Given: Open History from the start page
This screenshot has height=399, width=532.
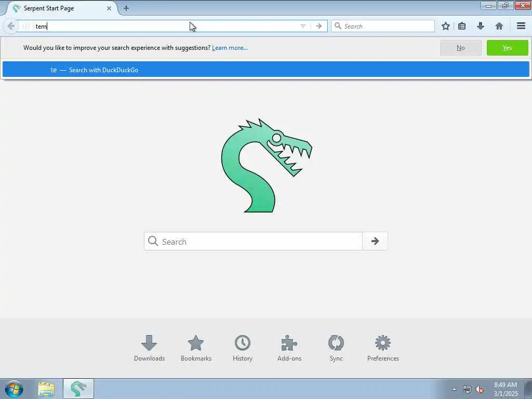Looking at the screenshot, I should tap(243, 348).
